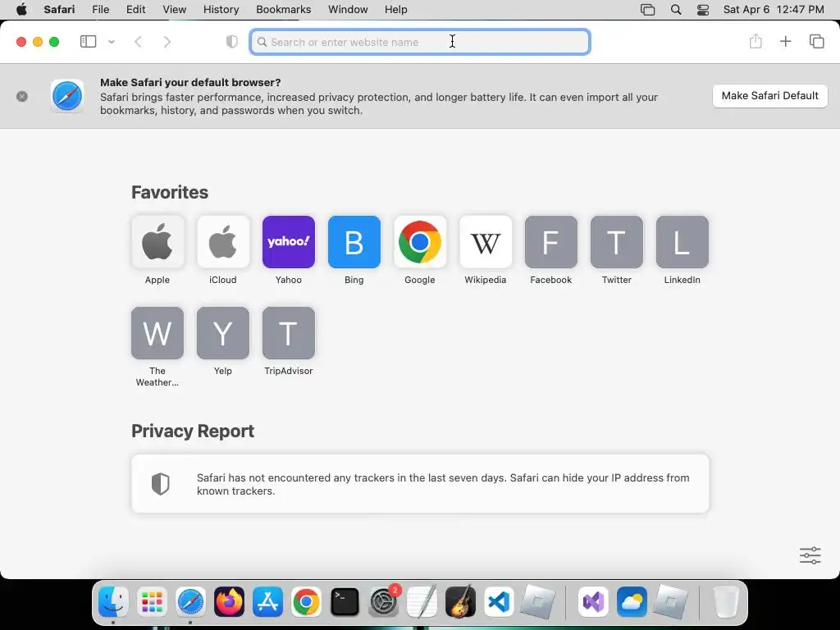
Task: Launch Google Chrome from the Dock
Action: pyautogui.click(x=307, y=601)
